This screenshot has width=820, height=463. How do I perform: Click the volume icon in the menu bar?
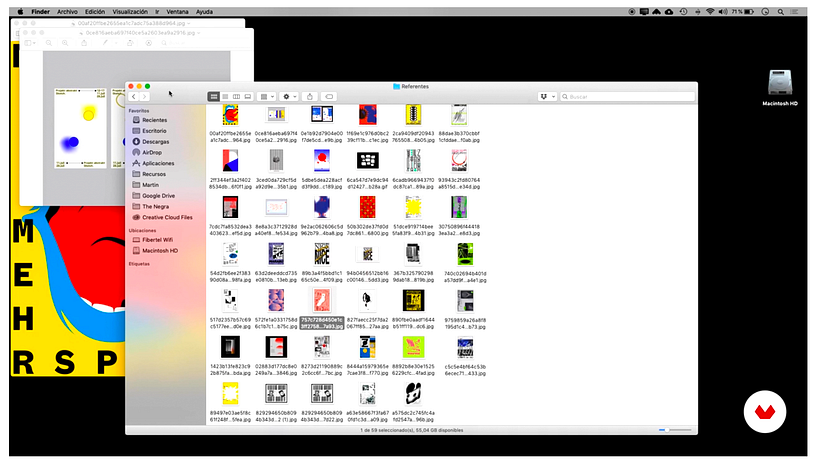(723, 12)
